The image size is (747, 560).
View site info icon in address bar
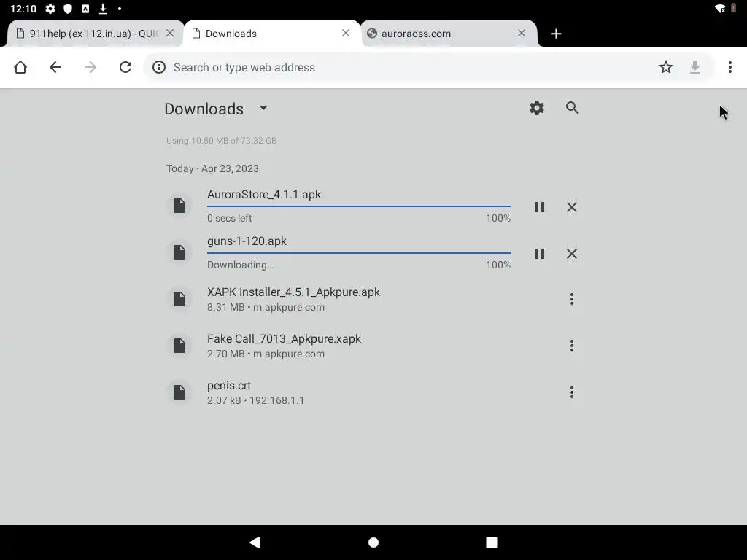point(159,67)
